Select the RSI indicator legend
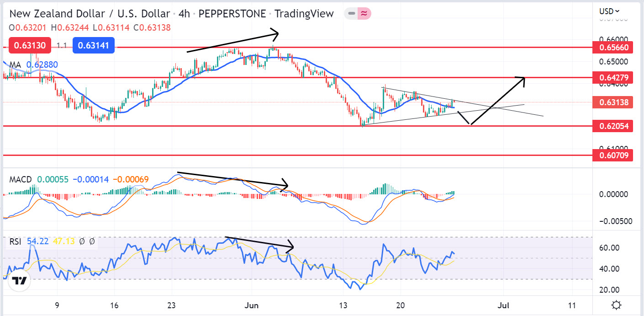Screen dimensions: 644x316 click(x=16, y=241)
